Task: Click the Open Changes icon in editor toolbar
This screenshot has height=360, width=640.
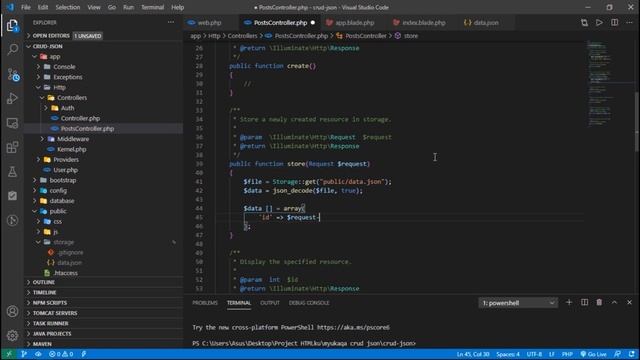Action: [584, 22]
